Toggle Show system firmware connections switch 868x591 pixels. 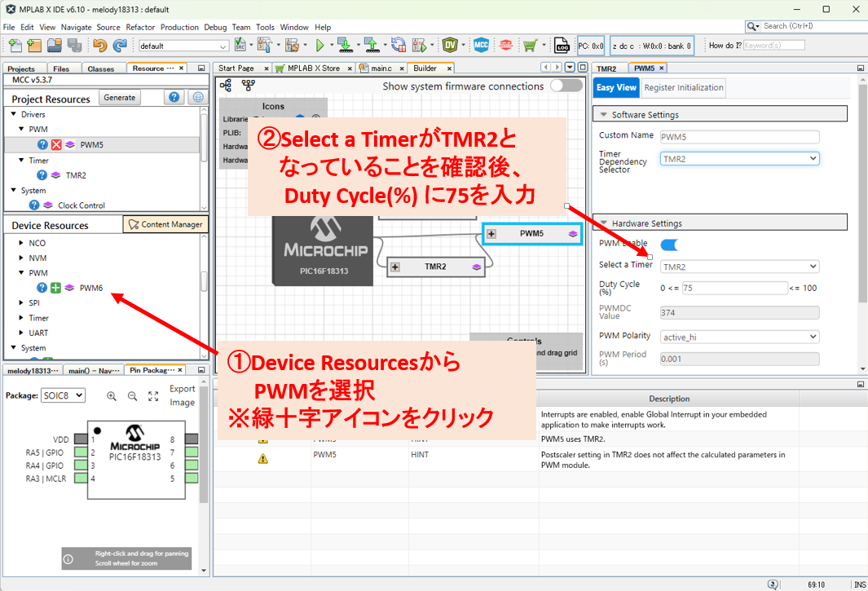(566, 86)
